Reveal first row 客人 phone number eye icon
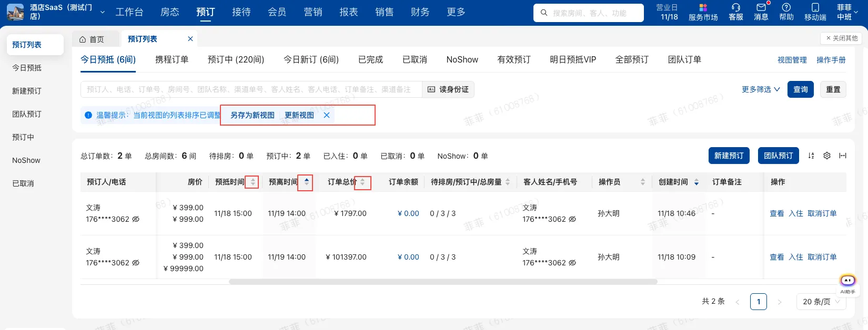Viewport: 868px width, 330px height. [x=572, y=219]
